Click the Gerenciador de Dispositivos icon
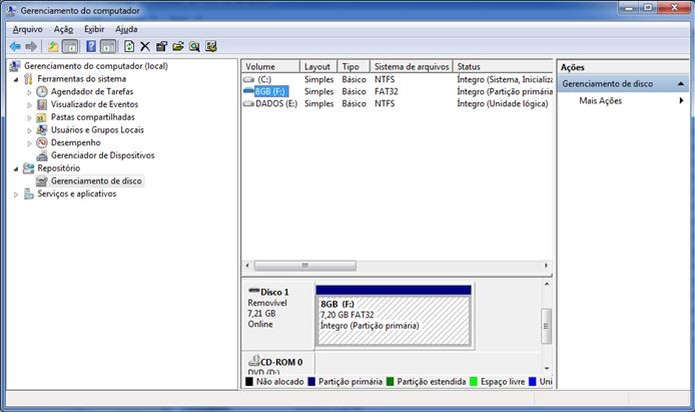The width and height of the screenshot is (695, 412). tap(42, 155)
